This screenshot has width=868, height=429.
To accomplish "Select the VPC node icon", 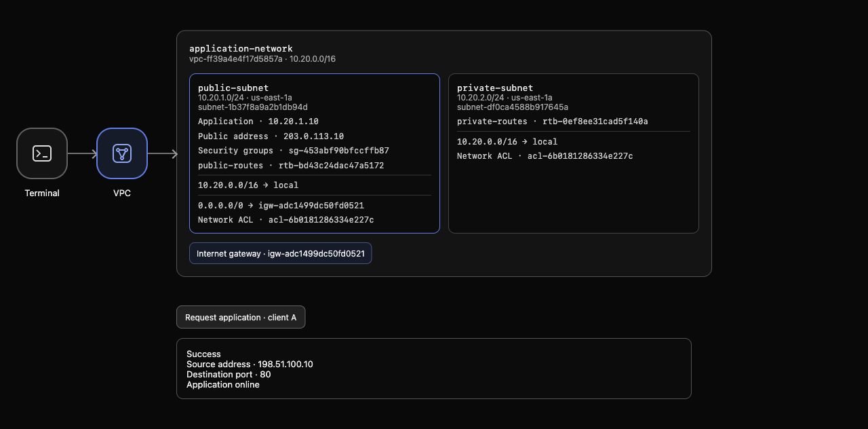I will pyautogui.click(x=122, y=153).
